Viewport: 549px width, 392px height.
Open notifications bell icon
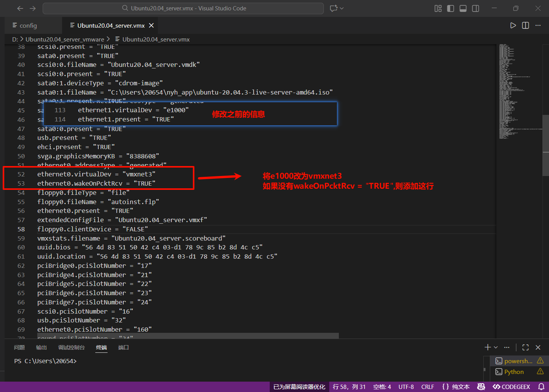coord(541,387)
